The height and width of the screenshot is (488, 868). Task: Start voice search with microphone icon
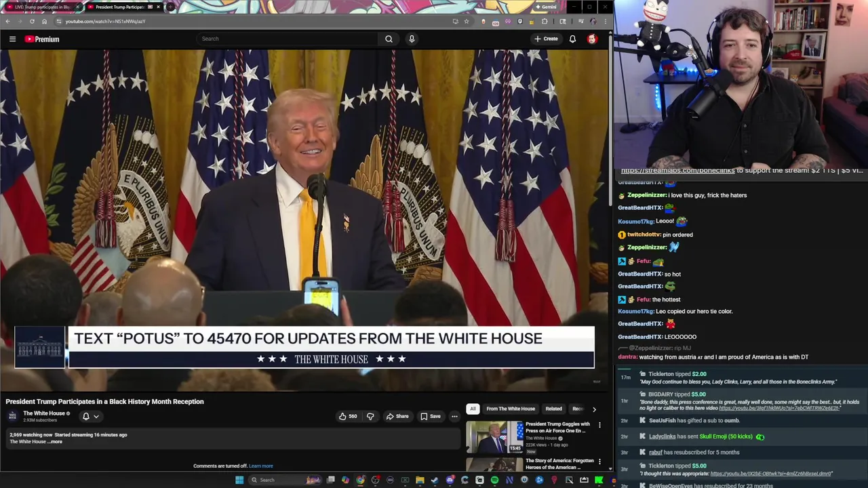(412, 39)
